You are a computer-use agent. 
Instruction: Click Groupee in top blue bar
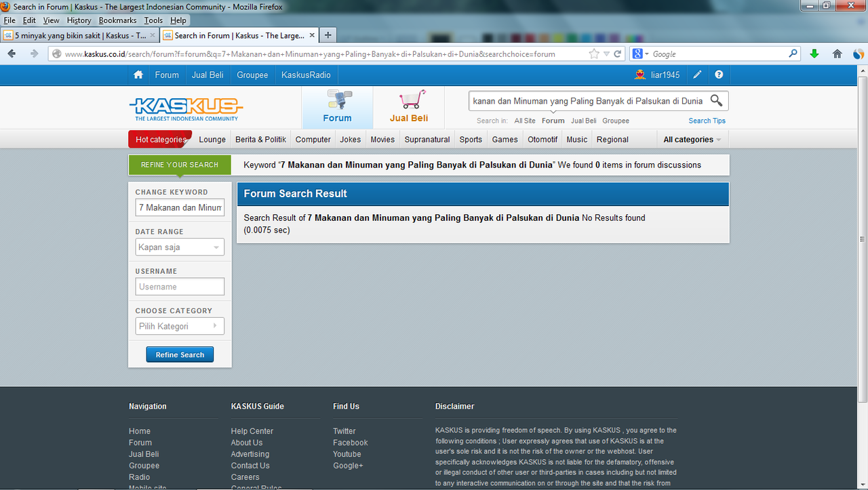pyautogui.click(x=252, y=75)
